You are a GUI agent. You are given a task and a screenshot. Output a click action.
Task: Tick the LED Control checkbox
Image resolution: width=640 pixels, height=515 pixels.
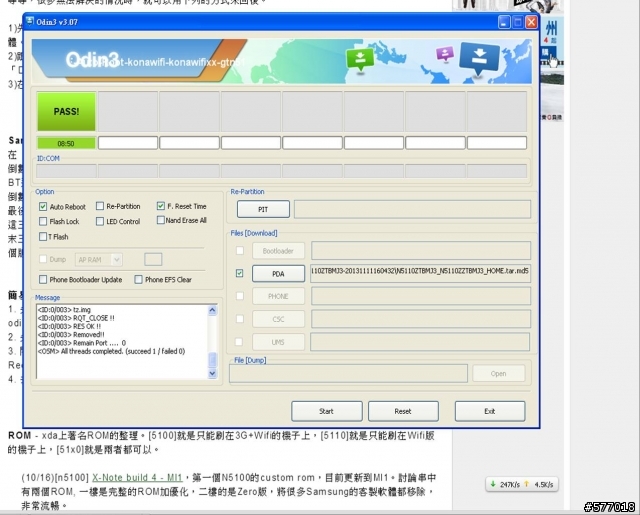tap(100, 221)
